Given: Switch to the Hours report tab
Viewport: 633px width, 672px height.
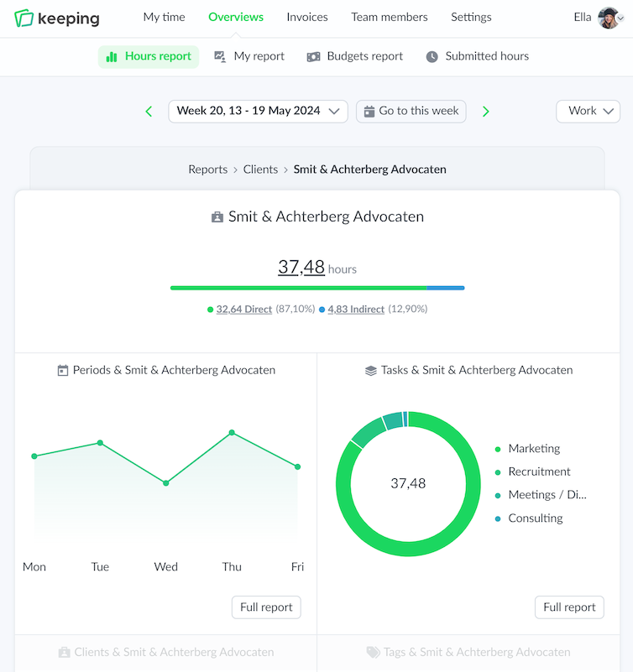Looking at the screenshot, I should pyautogui.click(x=149, y=56).
